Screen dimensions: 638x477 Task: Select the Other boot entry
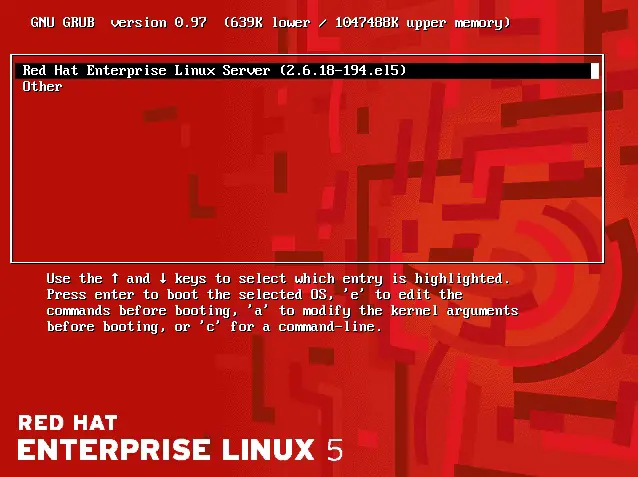coord(42,86)
